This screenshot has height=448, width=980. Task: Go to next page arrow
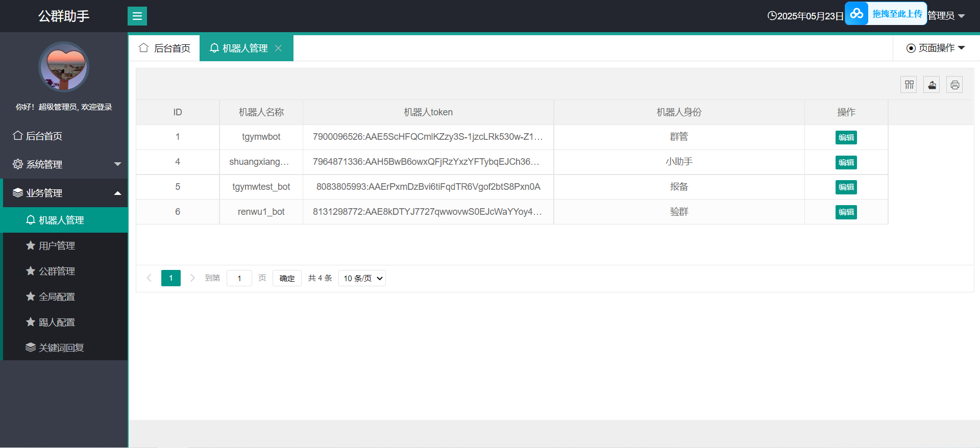coord(192,278)
